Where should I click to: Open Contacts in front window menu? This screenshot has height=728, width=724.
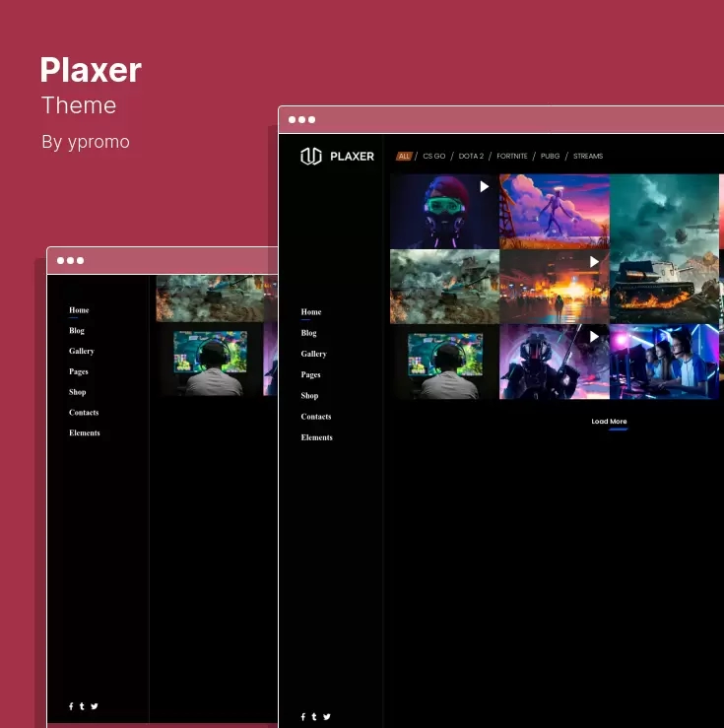(x=316, y=417)
